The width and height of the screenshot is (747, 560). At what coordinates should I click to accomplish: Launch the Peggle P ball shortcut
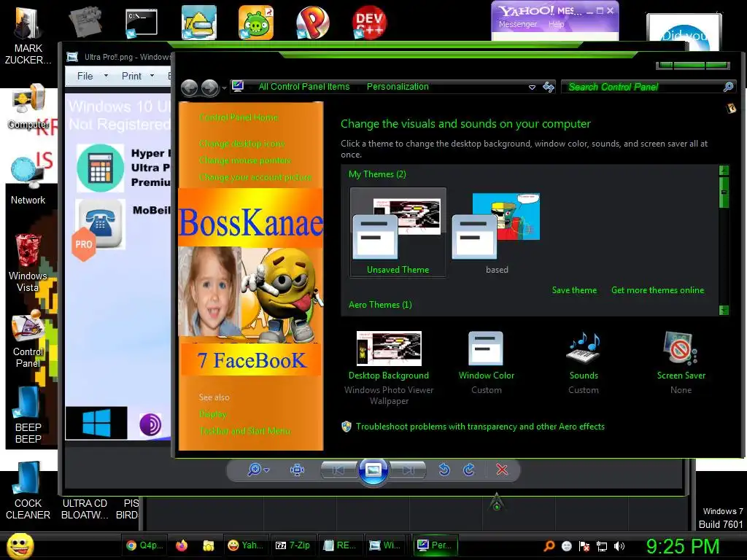point(312,23)
